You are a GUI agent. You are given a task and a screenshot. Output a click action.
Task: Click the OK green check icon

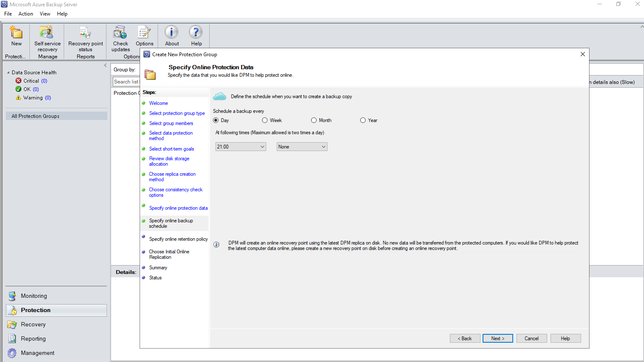(x=18, y=89)
